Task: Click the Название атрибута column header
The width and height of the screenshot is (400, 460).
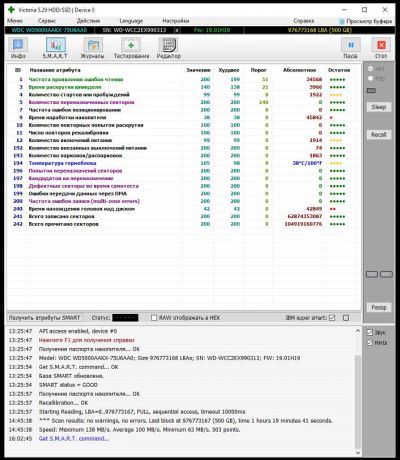Action: (x=55, y=70)
